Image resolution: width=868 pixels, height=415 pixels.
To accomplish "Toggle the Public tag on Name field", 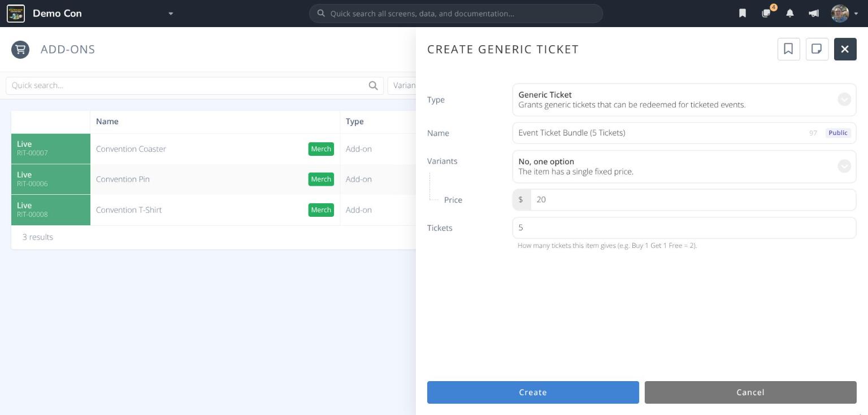I will click(x=837, y=133).
